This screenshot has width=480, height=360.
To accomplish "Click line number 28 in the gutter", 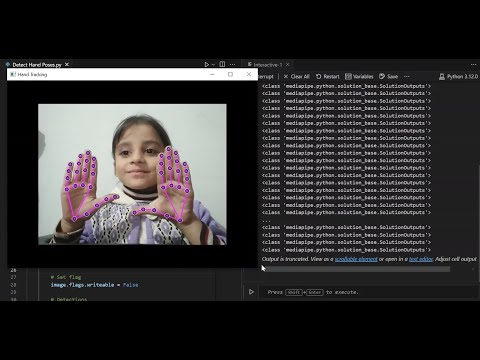I will click(x=13, y=285).
